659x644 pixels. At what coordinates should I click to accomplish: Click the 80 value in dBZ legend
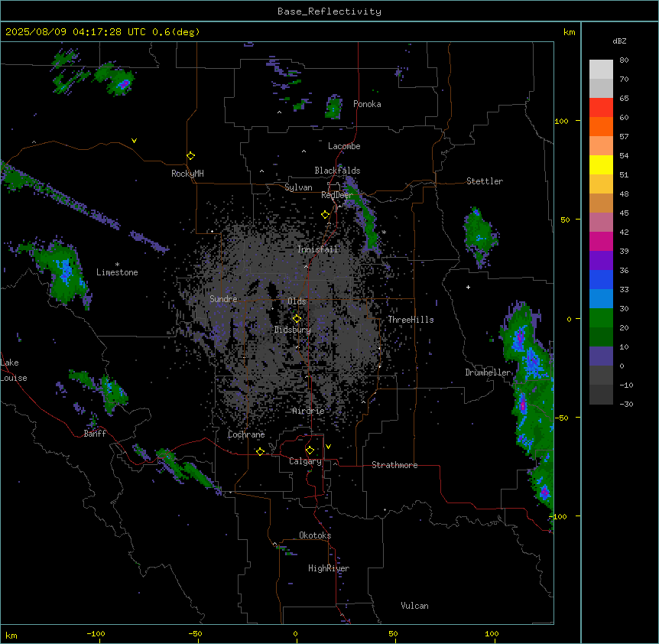pyautogui.click(x=624, y=60)
